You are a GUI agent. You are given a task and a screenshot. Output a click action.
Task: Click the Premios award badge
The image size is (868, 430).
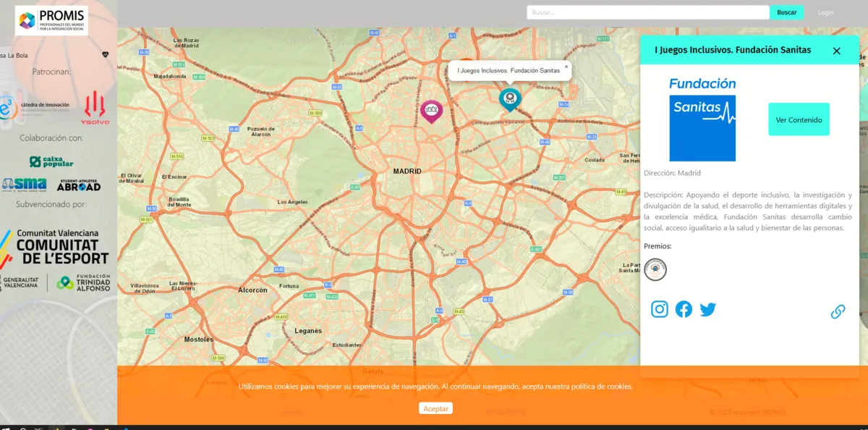655,269
